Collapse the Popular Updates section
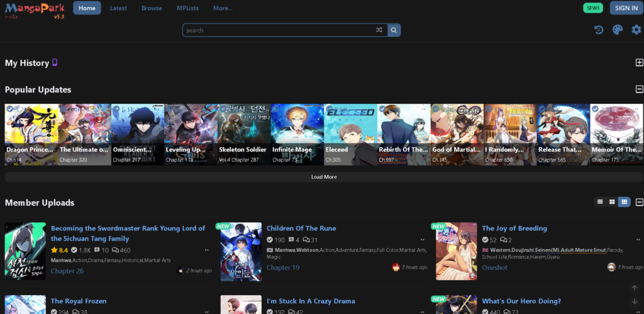The image size is (644, 314). 639,89
